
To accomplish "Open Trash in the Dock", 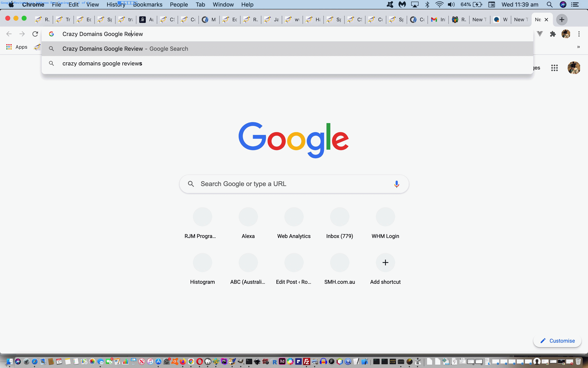I will [x=578, y=361].
